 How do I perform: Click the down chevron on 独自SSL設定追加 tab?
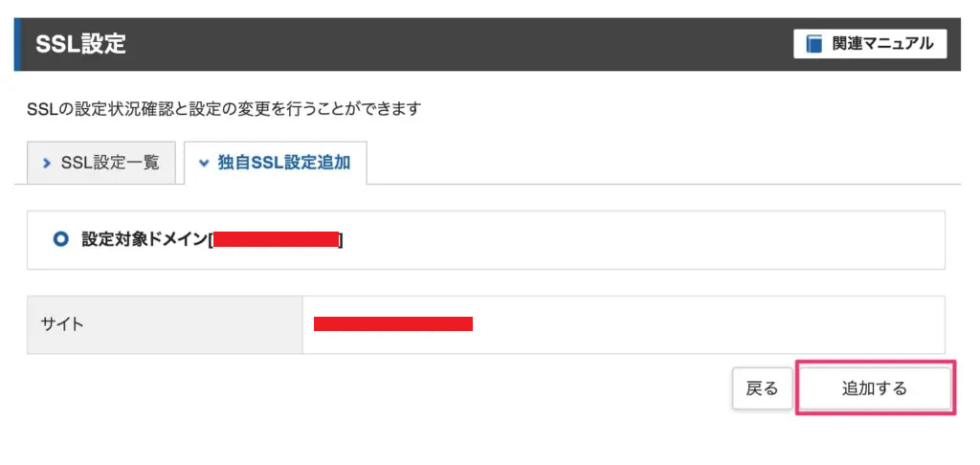click(x=203, y=164)
